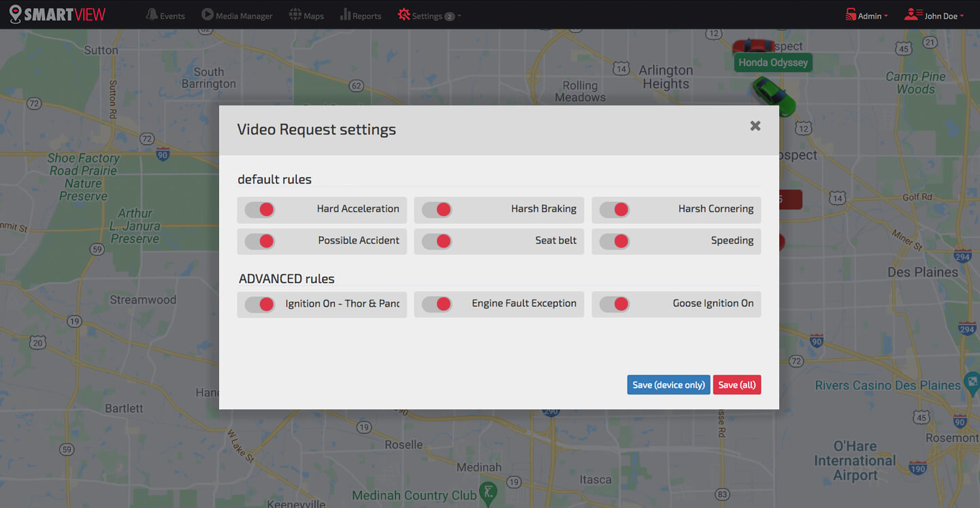Click the red car marker on map
Viewport: 980px width, 508px height.
pyautogui.click(x=753, y=46)
